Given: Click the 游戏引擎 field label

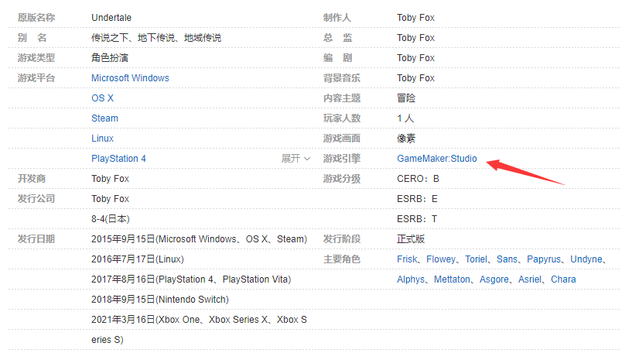Looking at the screenshot, I should click(x=342, y=159).
